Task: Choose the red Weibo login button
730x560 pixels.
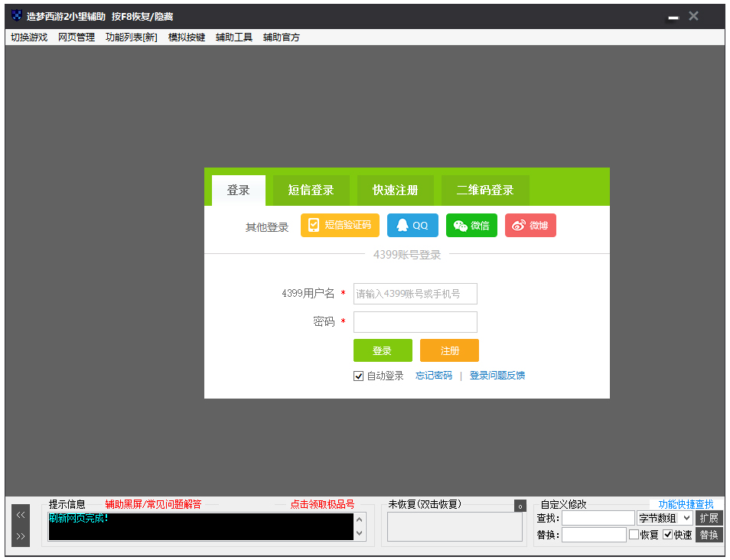Action: point(530,226)
